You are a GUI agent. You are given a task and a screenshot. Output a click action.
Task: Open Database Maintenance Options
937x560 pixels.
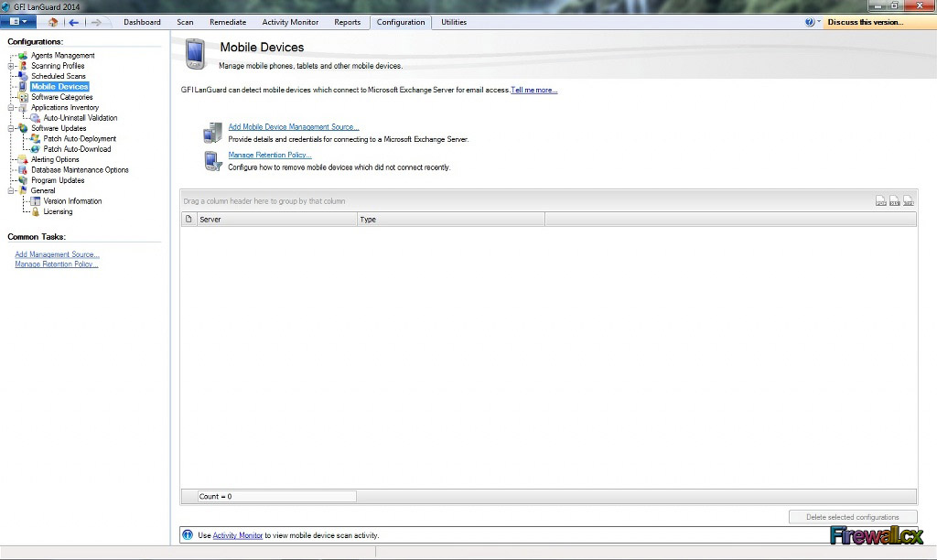(80, 169)
